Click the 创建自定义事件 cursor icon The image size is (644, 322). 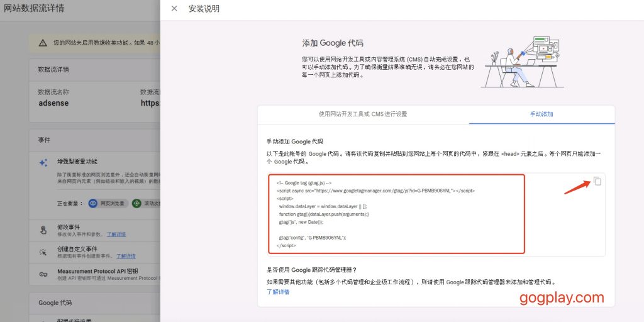pyautogui.click(x=43, y=252)
